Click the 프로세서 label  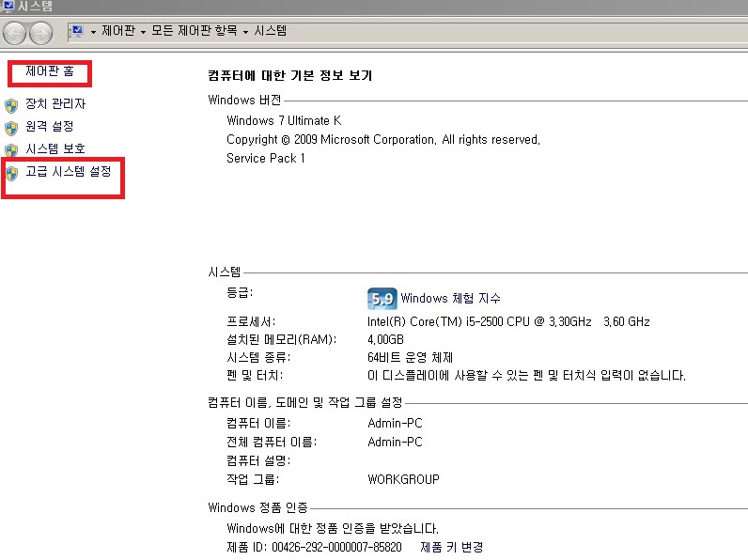coord(251,322)
